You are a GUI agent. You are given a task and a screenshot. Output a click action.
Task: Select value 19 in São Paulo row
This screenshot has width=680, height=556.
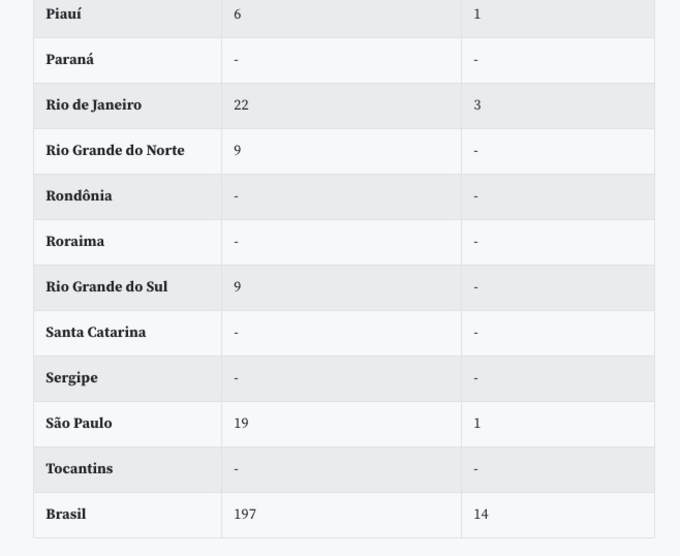(241, 423)
